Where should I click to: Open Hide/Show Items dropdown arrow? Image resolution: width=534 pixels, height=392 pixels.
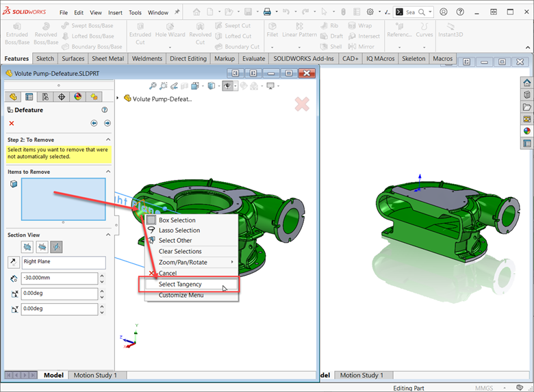235,86
